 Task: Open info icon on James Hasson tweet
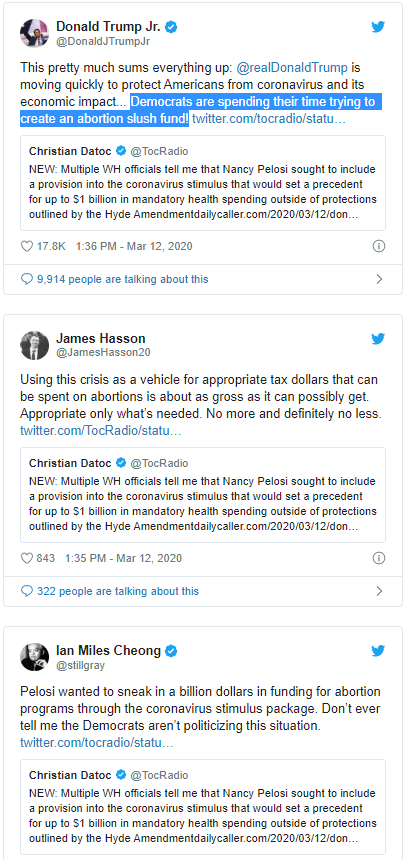[x=379, y=558]
